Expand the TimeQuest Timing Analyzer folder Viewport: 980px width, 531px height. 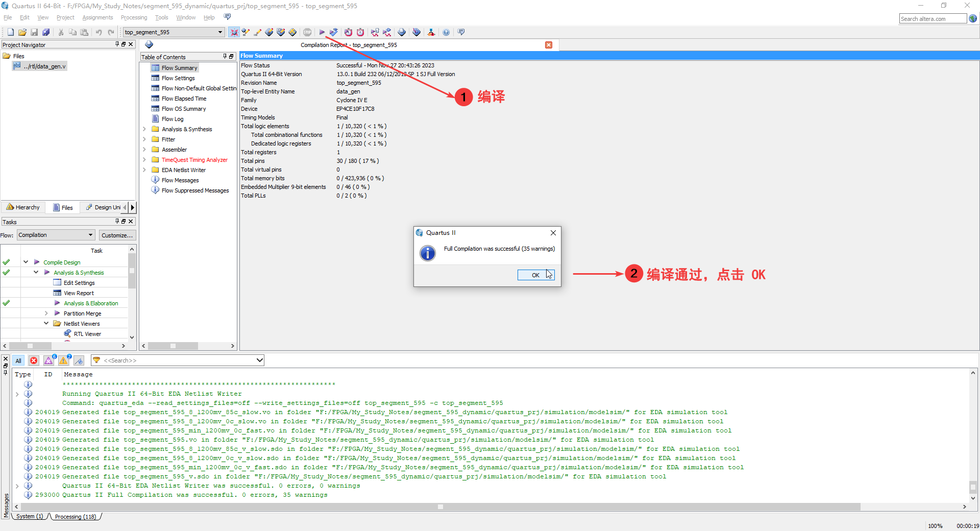pos(144,160)
